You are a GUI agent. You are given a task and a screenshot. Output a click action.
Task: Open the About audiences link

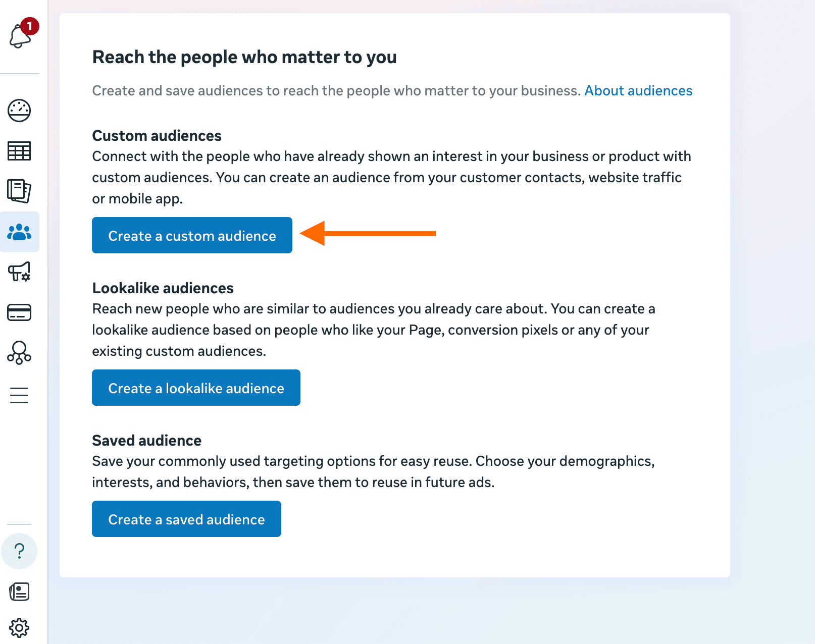coord(638,91)
